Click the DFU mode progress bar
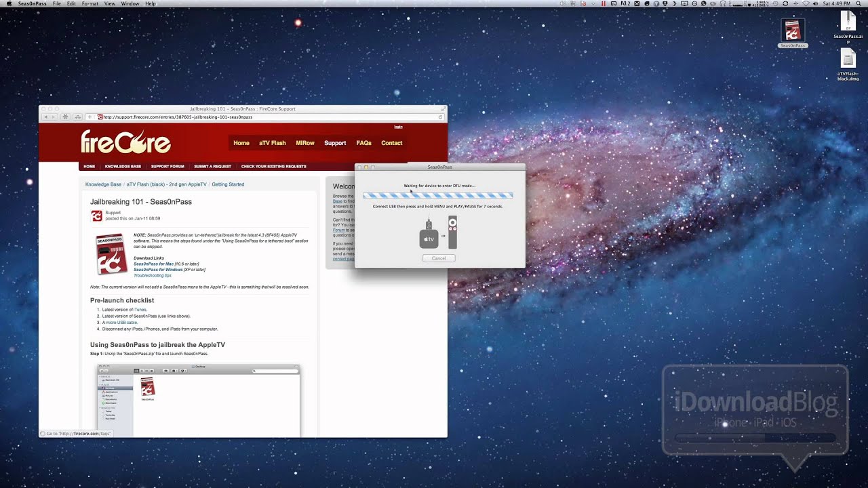 437,195
